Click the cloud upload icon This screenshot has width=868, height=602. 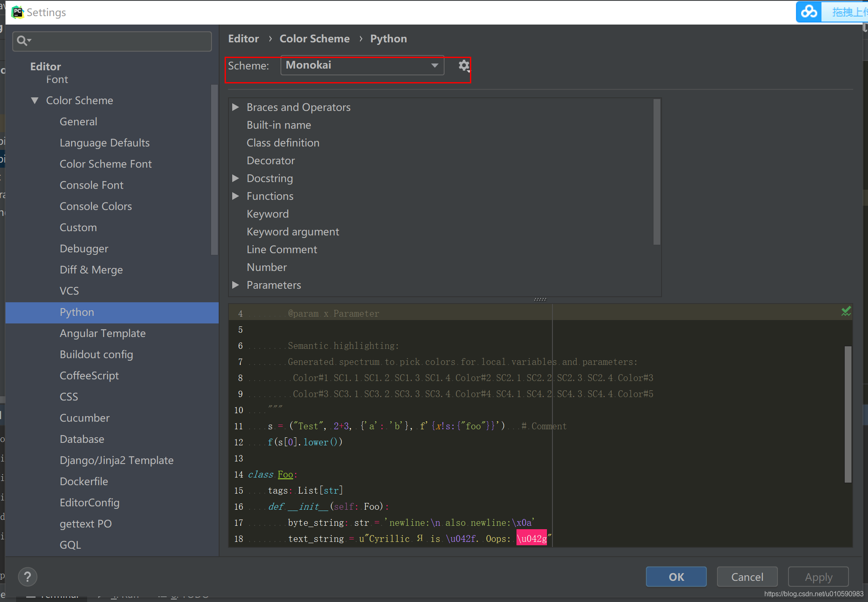coord(809,12)
